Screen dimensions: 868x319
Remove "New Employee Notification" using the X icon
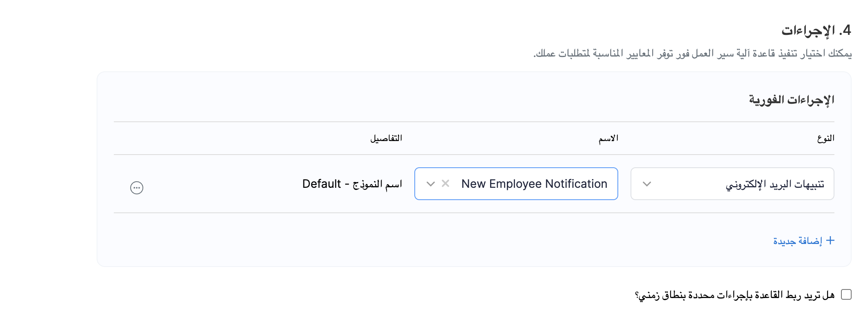pyautogui.click(x=445, y=184)
